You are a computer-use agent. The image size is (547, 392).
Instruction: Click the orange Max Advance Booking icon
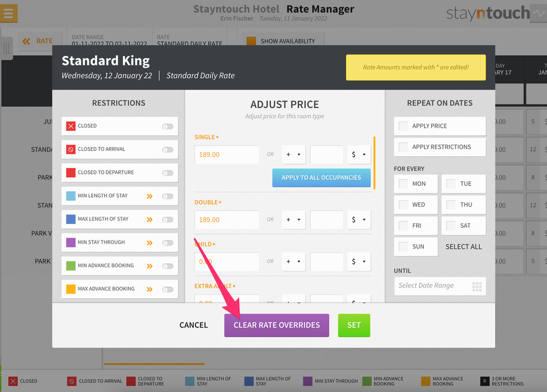pyautogui.click(x=71, y=289)
